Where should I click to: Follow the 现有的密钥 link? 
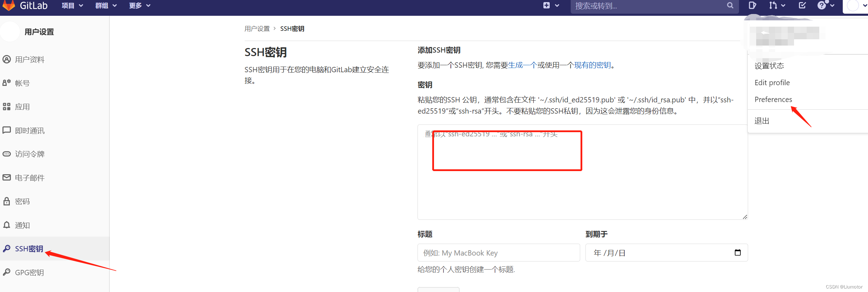[x=593, y=65]
